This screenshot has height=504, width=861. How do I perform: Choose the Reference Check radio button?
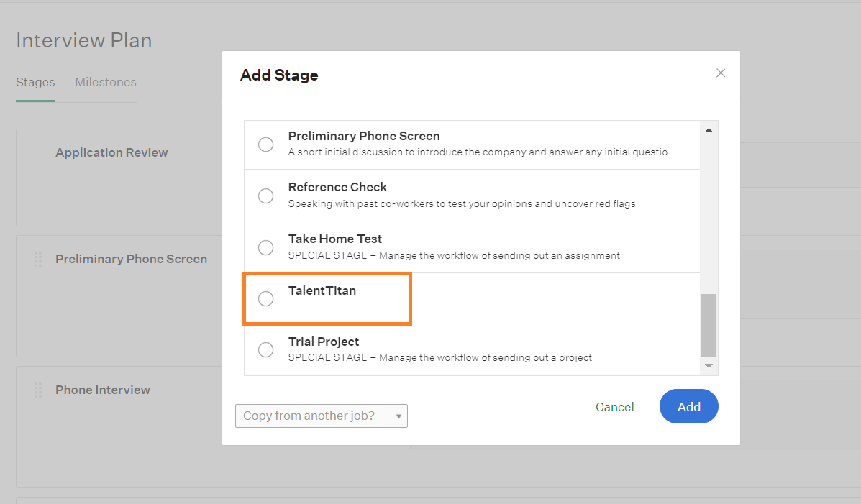pos(265,196)
